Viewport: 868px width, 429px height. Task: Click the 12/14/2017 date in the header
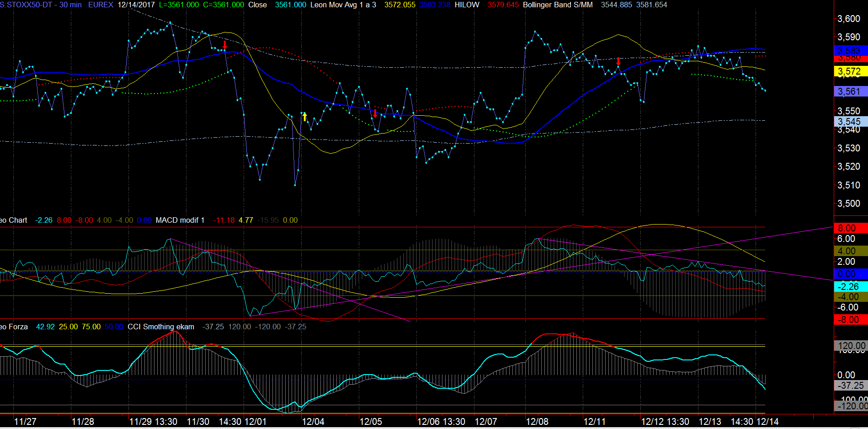click(136, 5)
